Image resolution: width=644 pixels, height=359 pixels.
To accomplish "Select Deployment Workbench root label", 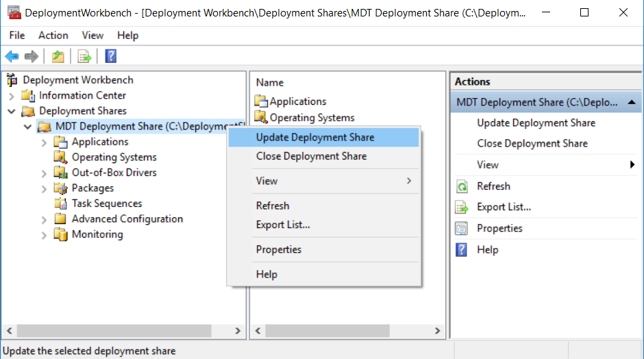I will [x=78, y=79].
